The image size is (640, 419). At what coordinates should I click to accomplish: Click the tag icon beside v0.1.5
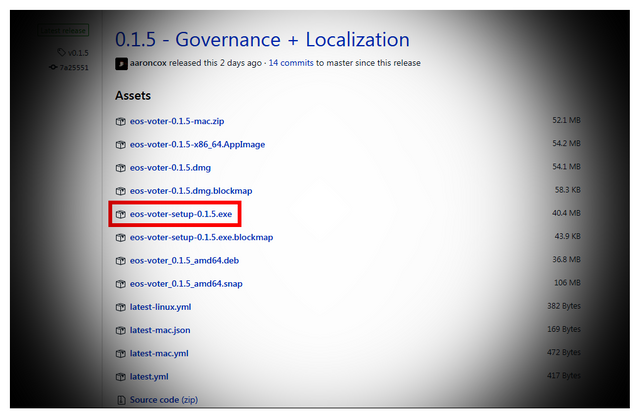pos(62,52)
